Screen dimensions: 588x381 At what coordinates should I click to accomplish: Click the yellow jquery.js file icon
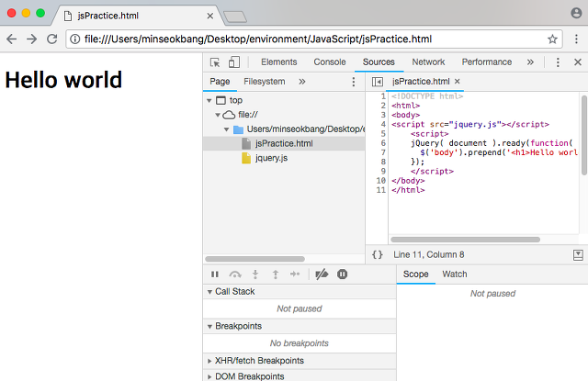246,158
